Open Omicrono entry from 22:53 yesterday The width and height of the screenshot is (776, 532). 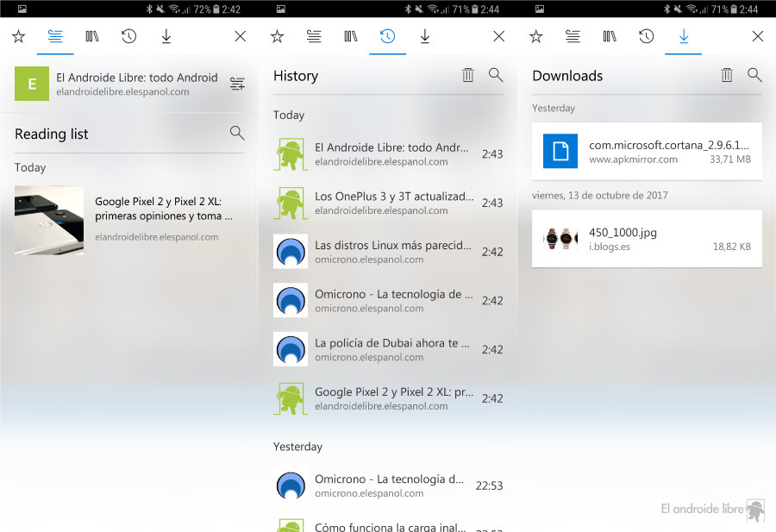[388, 485]
